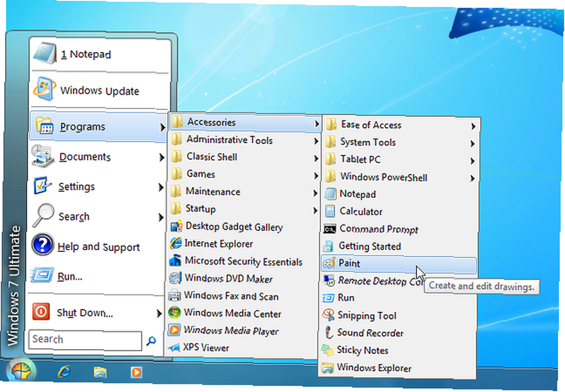The height and width of the screenshot is (392, 565).
Task: Expand the Documents submenu arrow
Action: click(161, 157)
